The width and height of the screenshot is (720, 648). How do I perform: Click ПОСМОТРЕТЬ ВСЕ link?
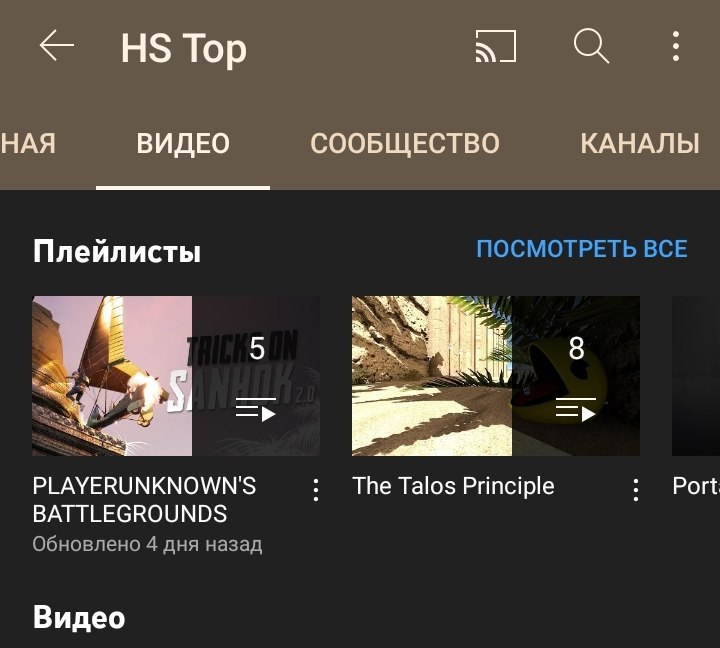tap(582, 249)
